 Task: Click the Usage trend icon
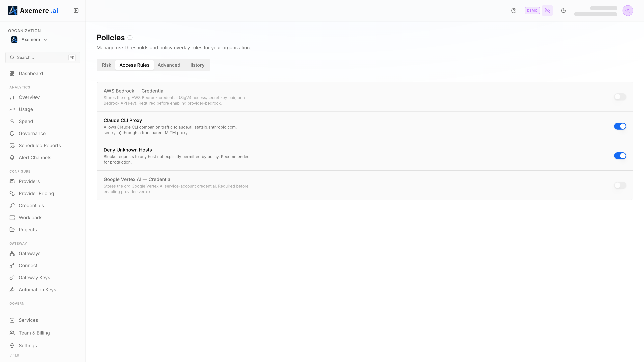[12, 109]
